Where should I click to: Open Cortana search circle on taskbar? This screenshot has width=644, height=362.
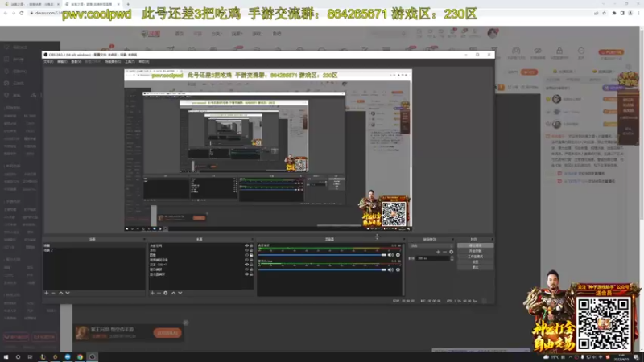18,357
